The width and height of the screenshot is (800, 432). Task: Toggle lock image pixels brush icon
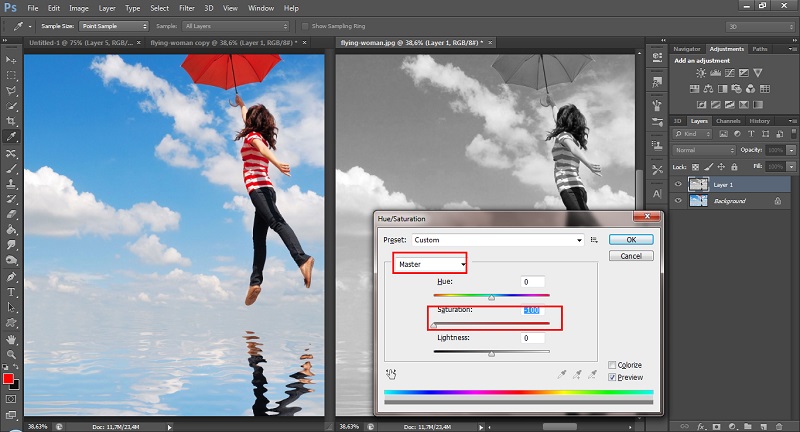pyautogui.click(x=708, y=166)
